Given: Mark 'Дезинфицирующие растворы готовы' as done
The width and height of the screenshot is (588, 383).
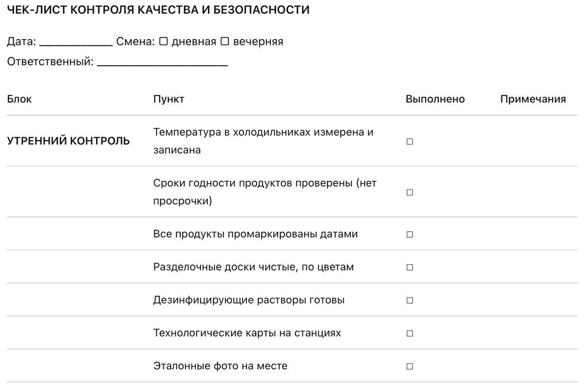Looking at the screenshot, I should coord(410,300).
